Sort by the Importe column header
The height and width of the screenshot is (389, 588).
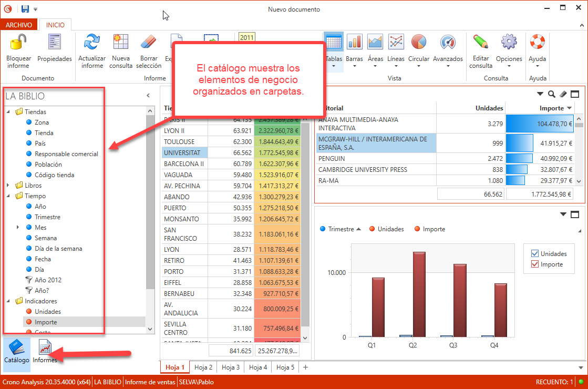point(551,108)
